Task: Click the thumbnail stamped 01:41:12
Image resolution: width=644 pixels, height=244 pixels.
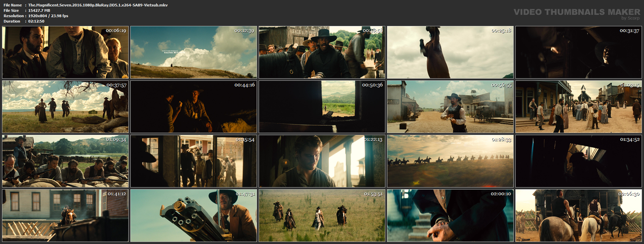Action: [65, 215]
